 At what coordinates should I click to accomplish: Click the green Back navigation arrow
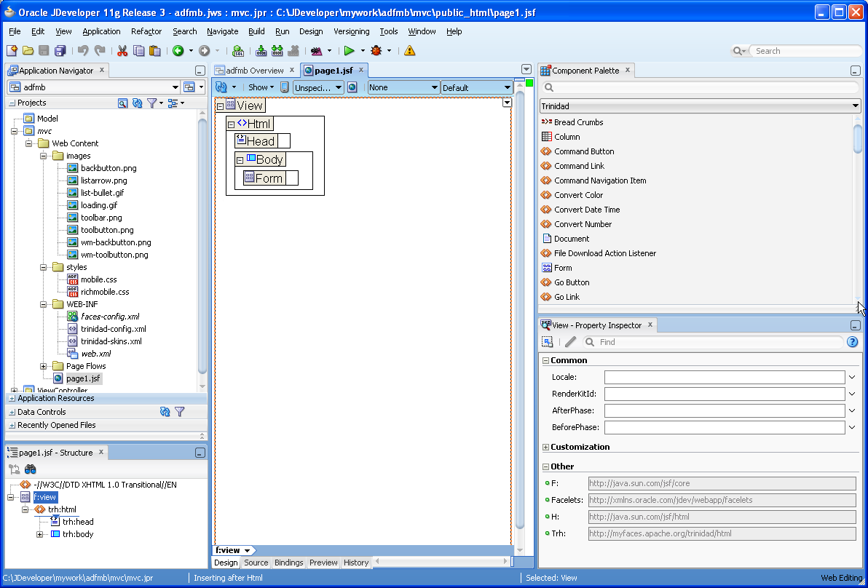[178, 51]
